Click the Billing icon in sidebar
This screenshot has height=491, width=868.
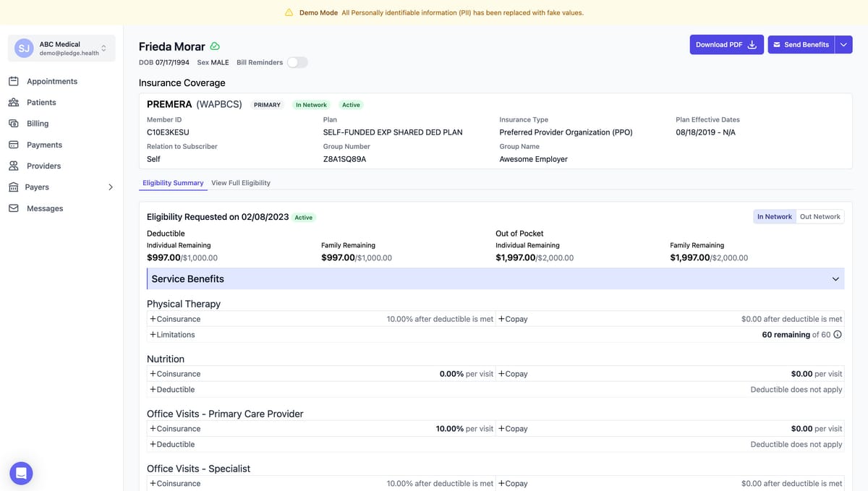point(14,124)
